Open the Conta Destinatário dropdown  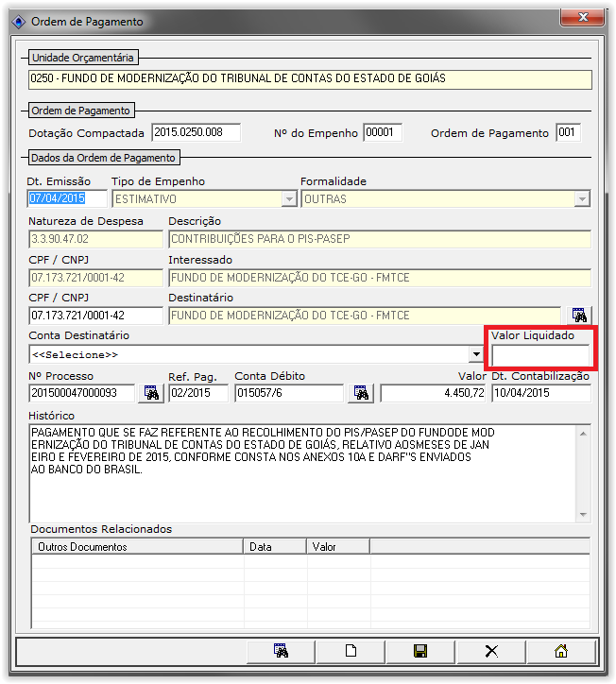click(x=476, y=354)
